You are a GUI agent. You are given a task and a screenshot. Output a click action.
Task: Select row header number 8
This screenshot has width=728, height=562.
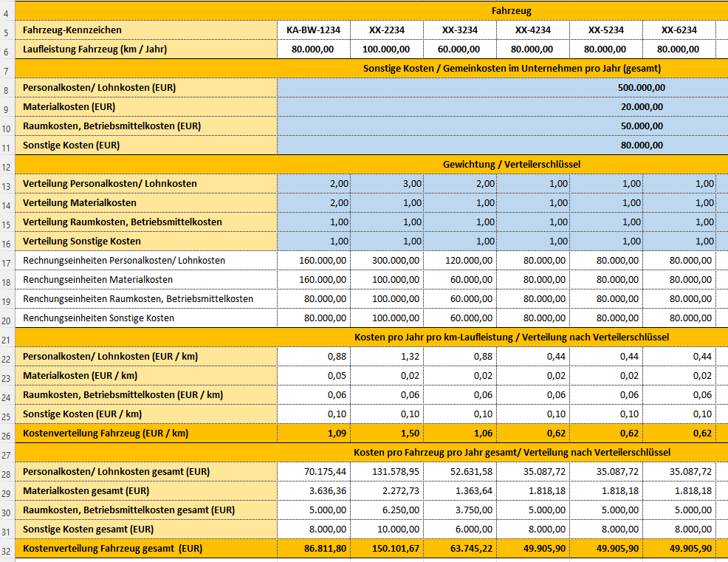point(7,88)
